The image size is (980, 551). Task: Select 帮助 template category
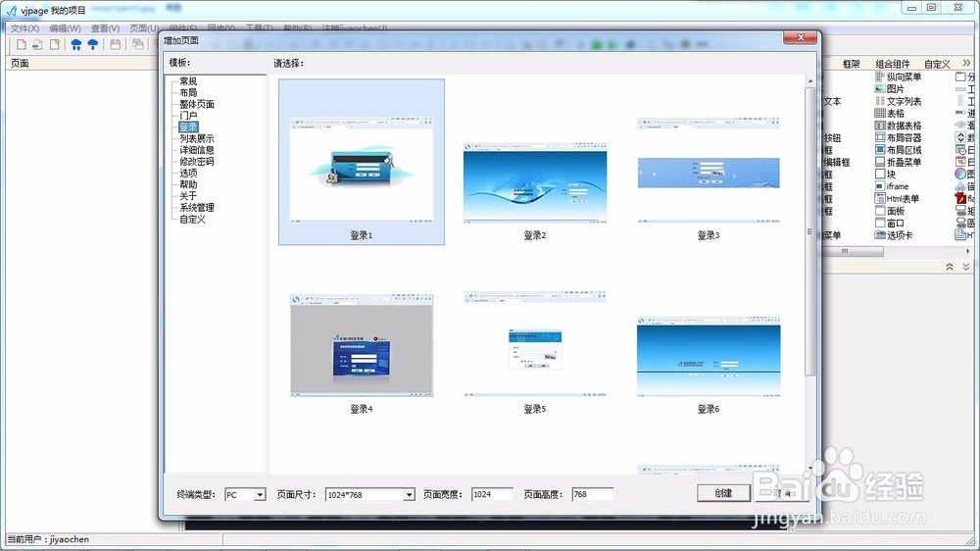(188, 184)
